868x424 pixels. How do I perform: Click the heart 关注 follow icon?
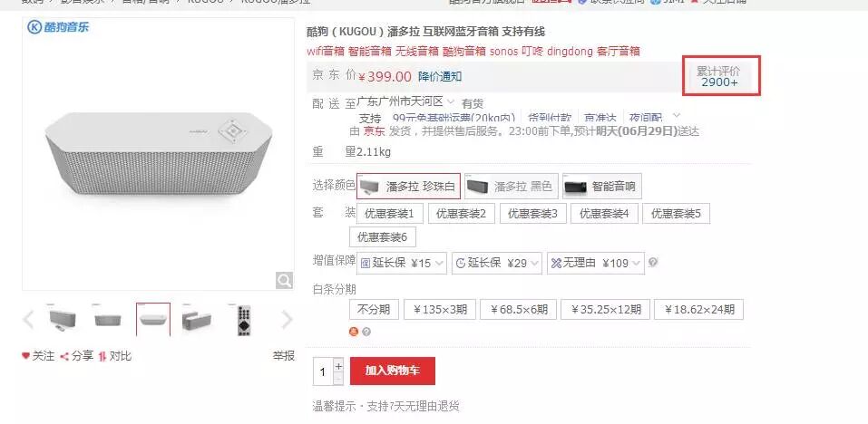(x=25, y=356)
